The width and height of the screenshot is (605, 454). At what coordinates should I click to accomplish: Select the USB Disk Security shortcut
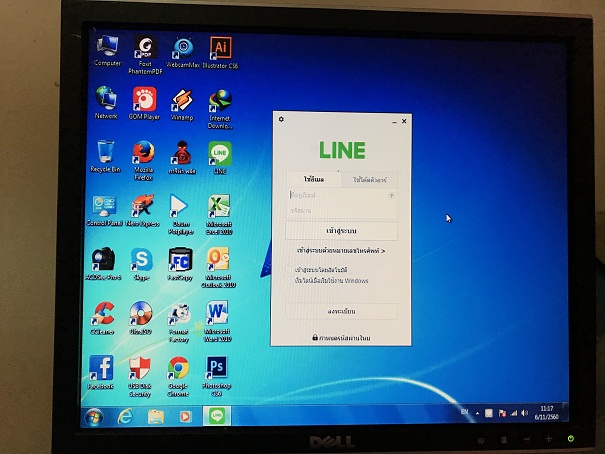(x=140, y=376)
